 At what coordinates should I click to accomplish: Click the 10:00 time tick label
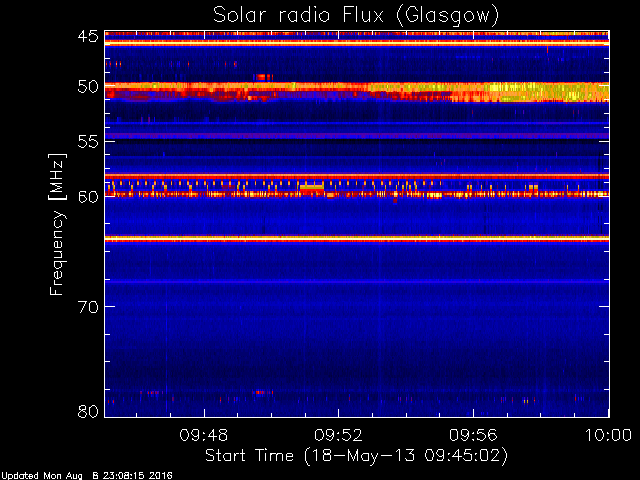[x=609, y=435]
